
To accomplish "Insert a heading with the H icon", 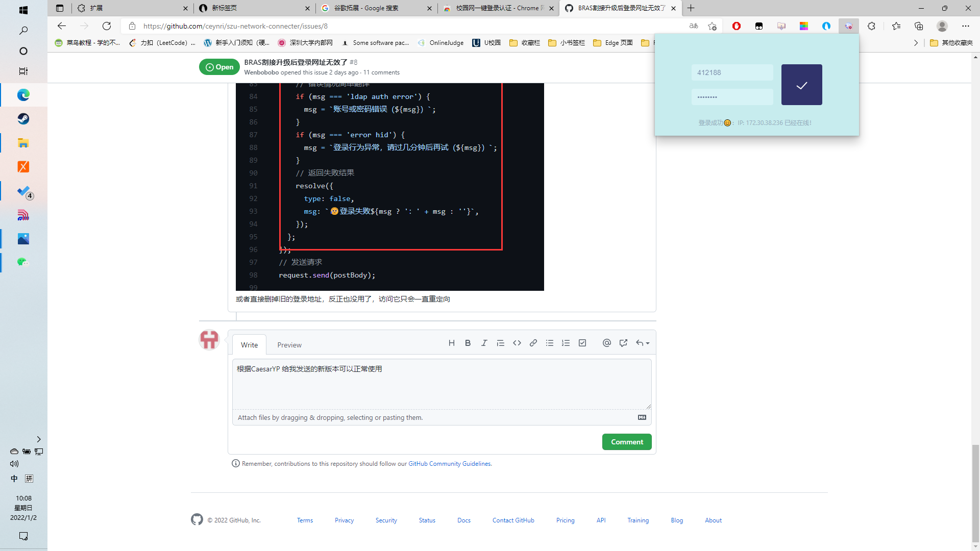I will coord(451,342).
